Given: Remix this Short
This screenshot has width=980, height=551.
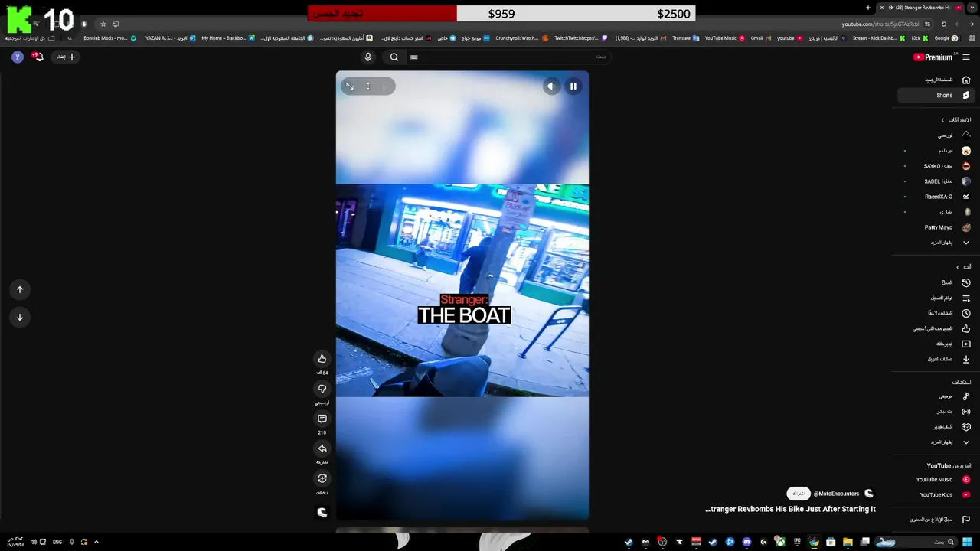Looking at the screenshot, I should (x=322, y=478).
